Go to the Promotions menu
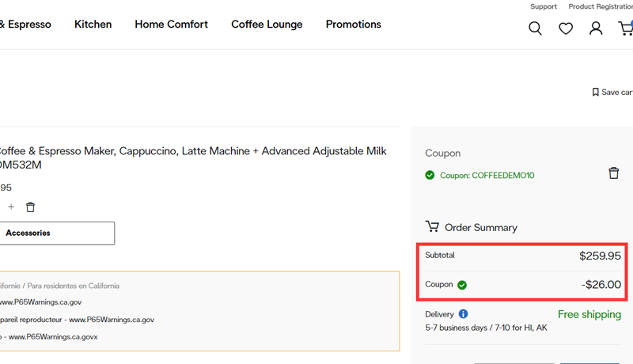This screenshot has height=364, width=633. click(x=353, y=25)
